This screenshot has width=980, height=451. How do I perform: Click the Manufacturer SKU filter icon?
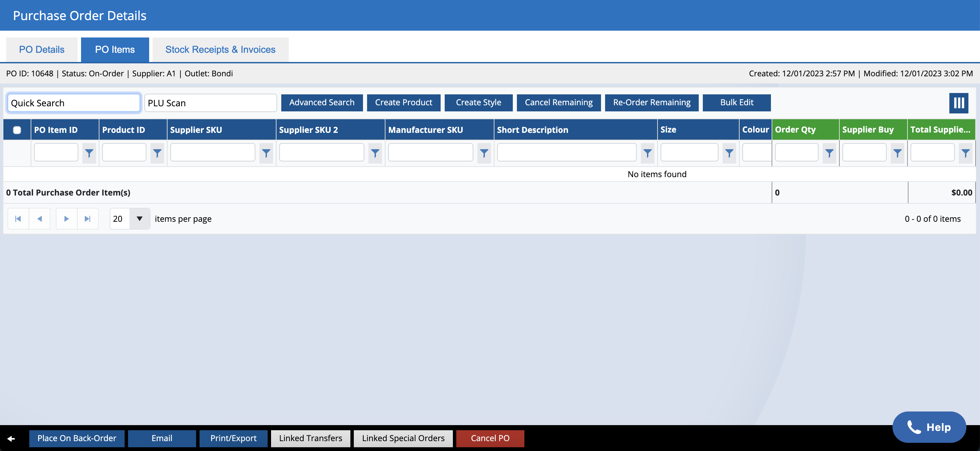click(x=484, y=153)
